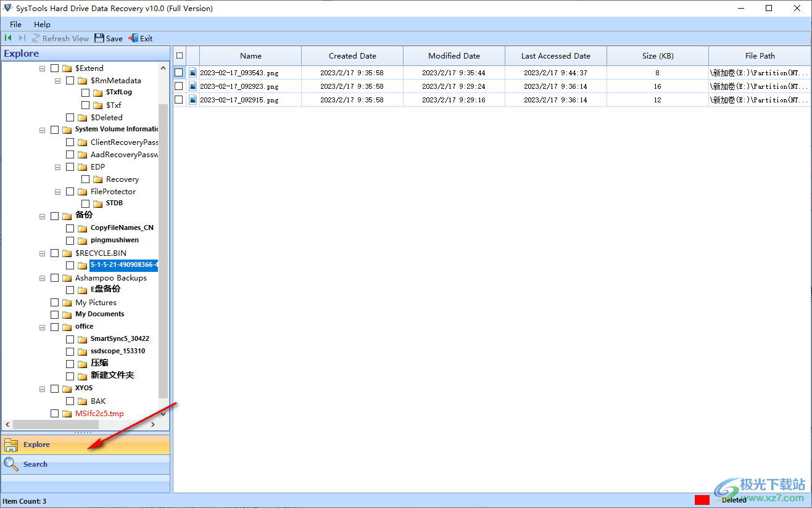Click the MSIfc2c5.tmp folder icon

67,414
